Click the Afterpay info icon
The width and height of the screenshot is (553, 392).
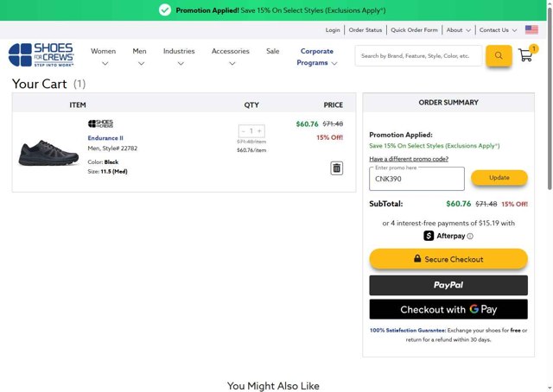470,236
